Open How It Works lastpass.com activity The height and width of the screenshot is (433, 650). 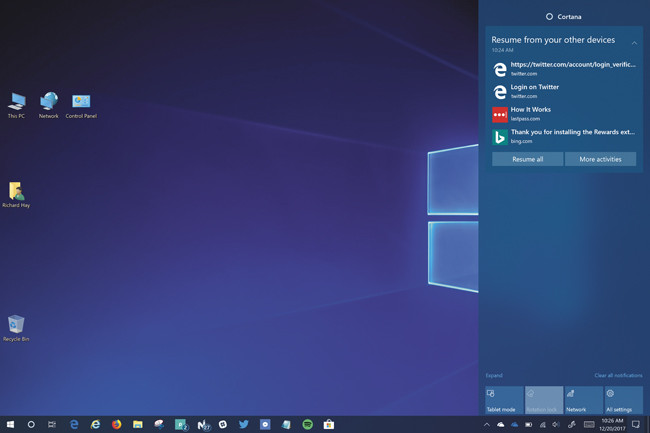(x=564, y=114)
